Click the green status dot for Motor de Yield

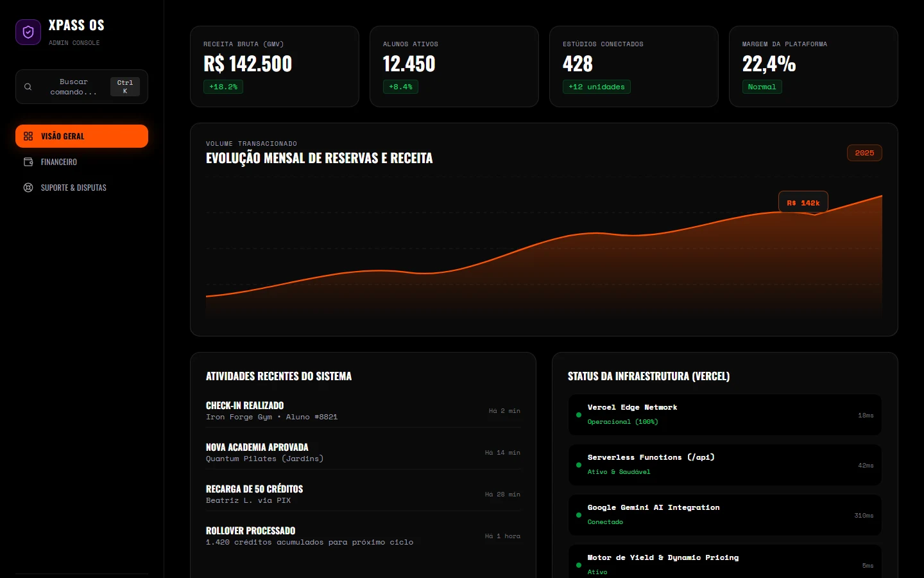pos(579,565)
